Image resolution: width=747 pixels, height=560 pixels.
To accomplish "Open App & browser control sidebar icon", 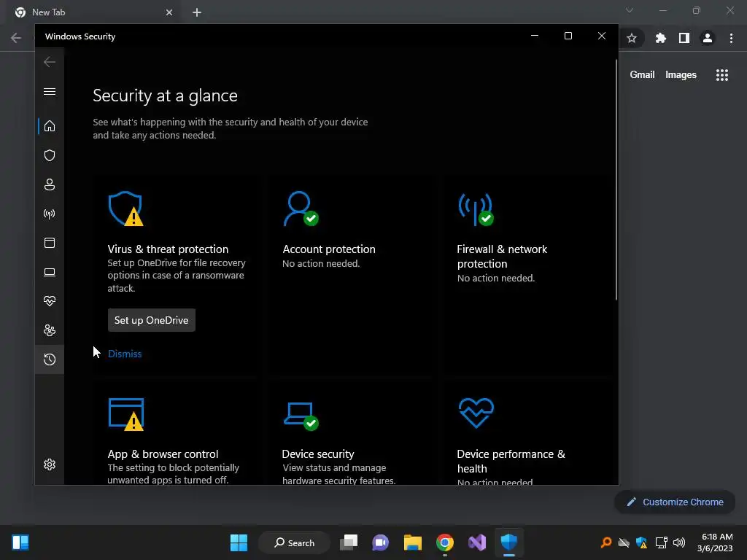I will (50, 243).
